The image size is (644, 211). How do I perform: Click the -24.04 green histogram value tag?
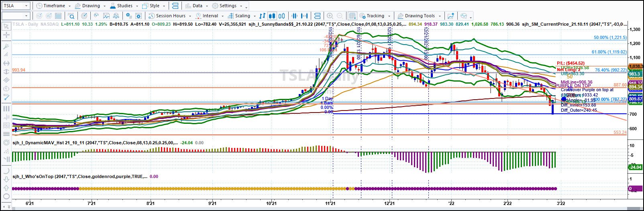pyautogui.click(x=635, y=167)
